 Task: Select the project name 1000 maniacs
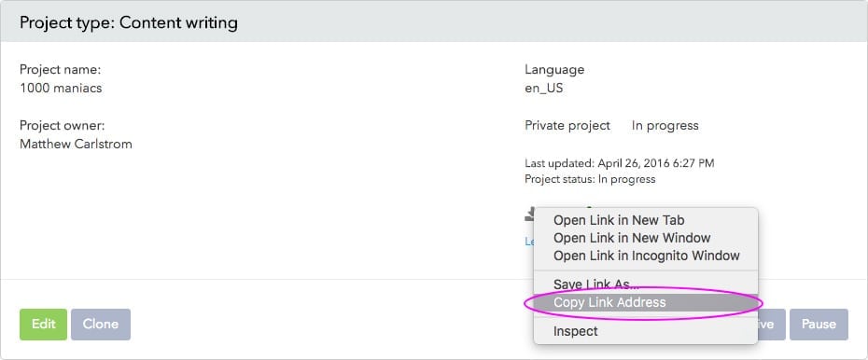coord(61,88)
